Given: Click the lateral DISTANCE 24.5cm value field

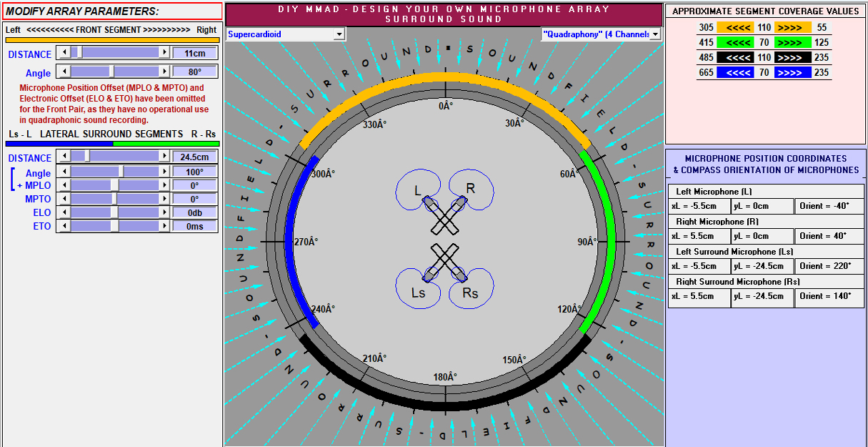Looking at the screenshot, I should click(x=194, y=157).
